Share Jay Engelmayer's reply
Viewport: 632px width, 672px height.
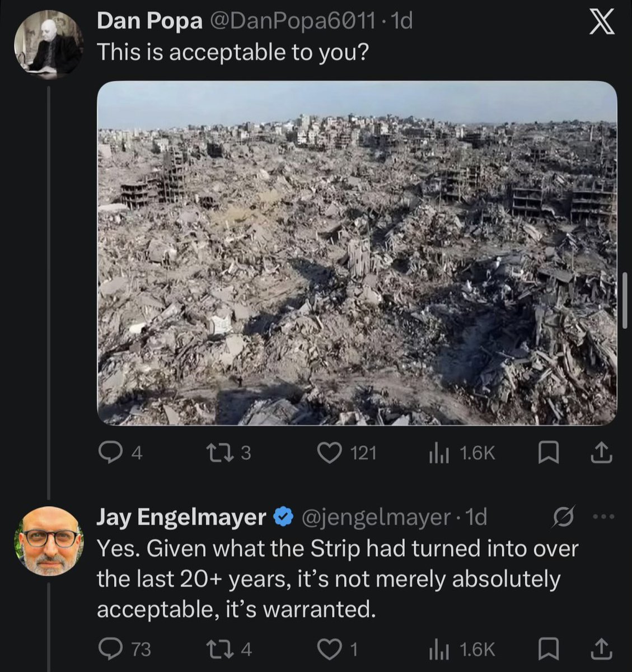click(601, 649)
